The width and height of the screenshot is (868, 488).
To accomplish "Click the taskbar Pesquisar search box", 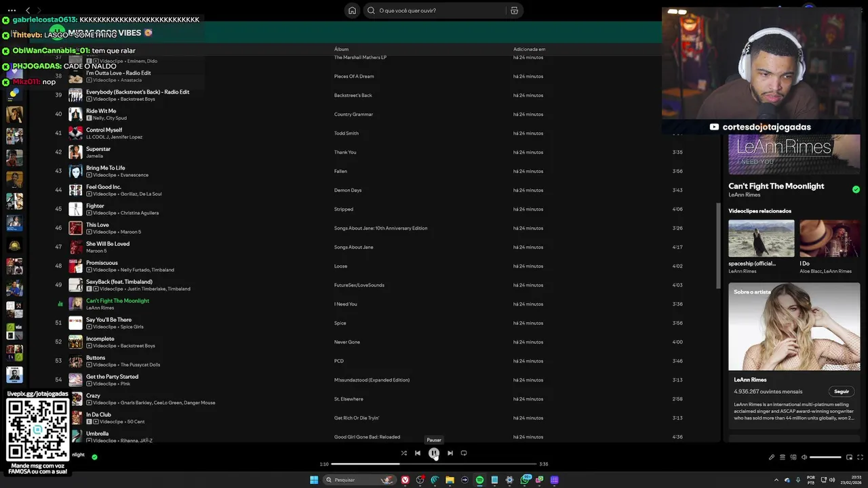I will tap(359, 480).
